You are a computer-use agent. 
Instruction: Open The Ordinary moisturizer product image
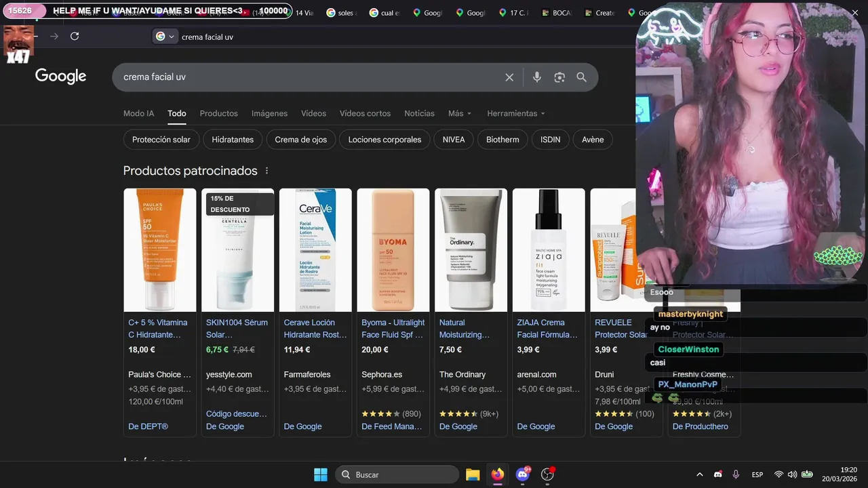point(471,250)
